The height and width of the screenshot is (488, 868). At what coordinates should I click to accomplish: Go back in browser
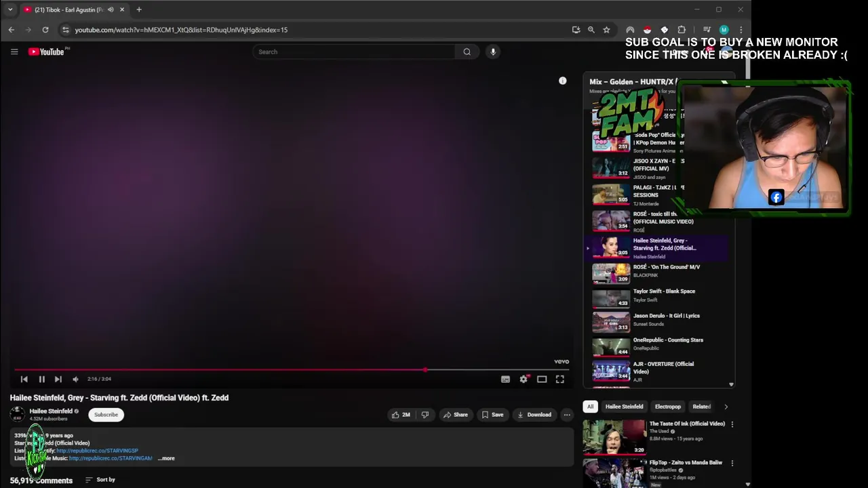[x=12, y=30]
